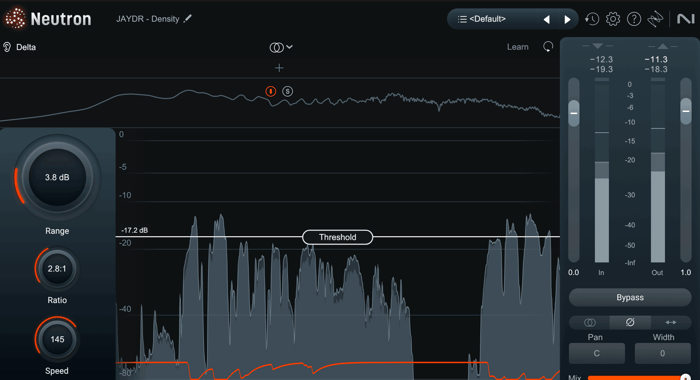Click the -11.3 output peak reading
Image resolution: width=700 pixels, height=380 pixels.
coord(656,59)
